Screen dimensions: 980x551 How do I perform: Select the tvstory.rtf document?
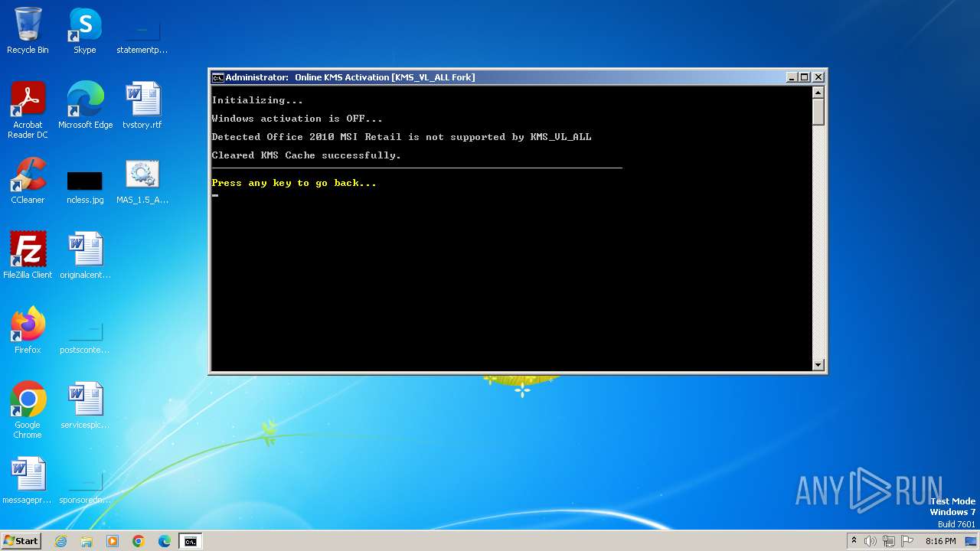click(142, 105)
